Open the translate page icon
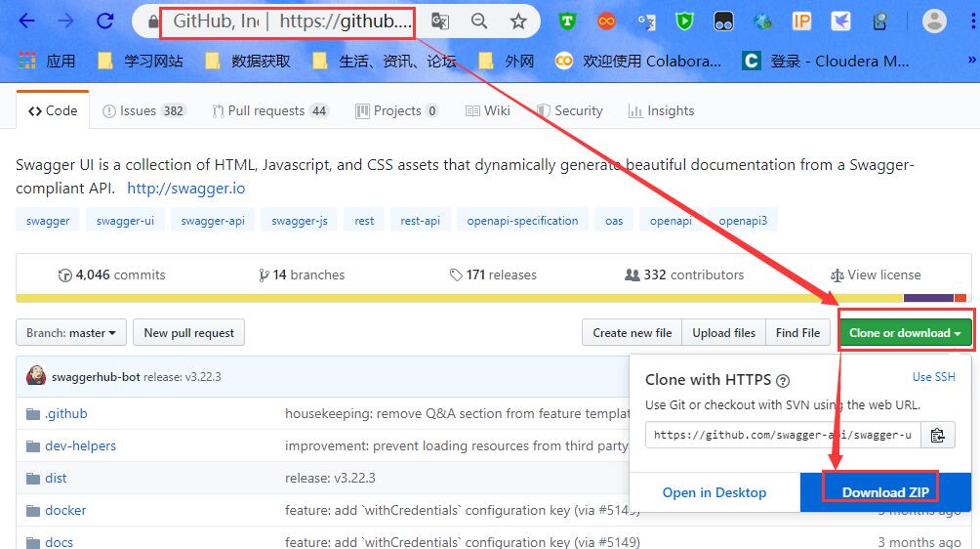980x549 pixels. [440, 21]
